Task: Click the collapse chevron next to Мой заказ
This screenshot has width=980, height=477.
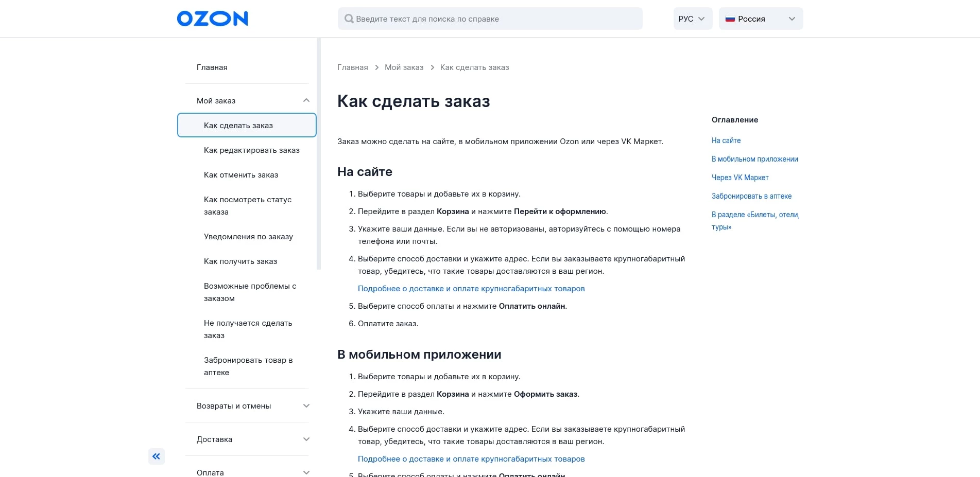Action: pyautogui.click(x=306, y=100)
